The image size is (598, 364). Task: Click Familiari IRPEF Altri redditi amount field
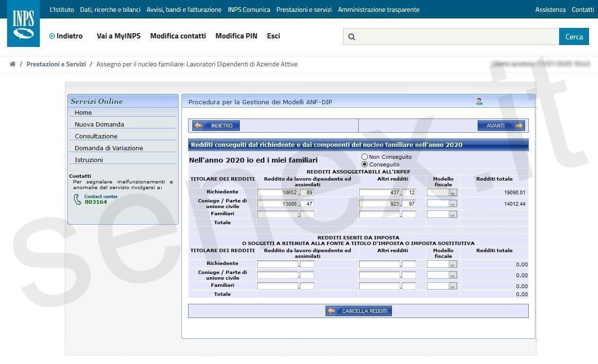click(x=380, y=214)
